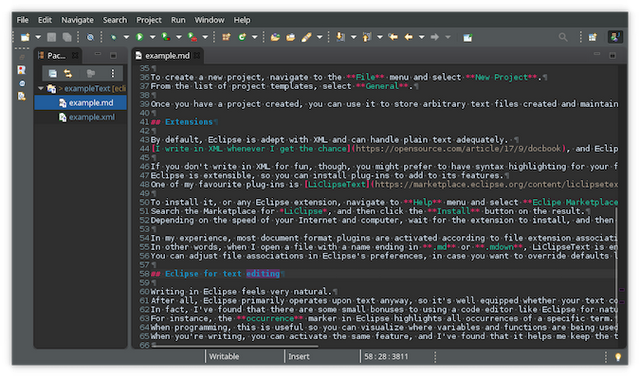The width and height of the screenshot is (640, 377).
Task: Click the greyed Forward navigation arrow
Action: tap(435, 37)
